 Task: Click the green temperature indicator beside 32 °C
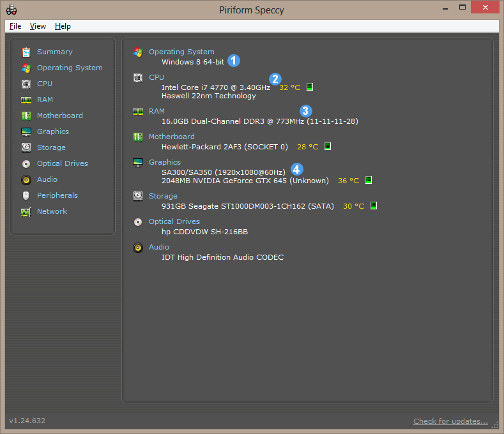pos(310,87)
